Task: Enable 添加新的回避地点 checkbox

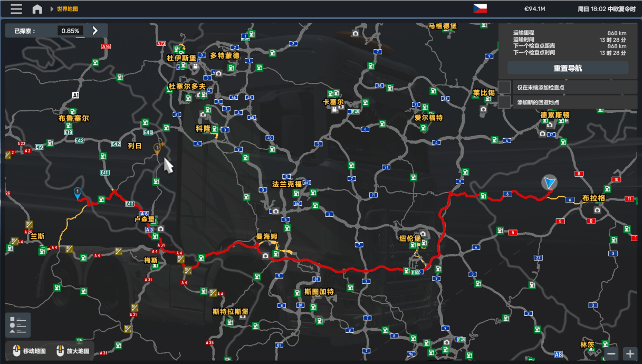Action: 505,102
